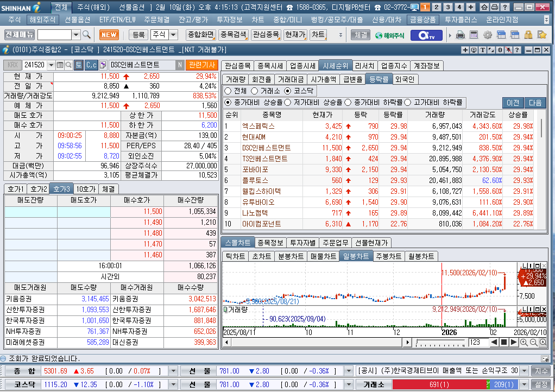This screenshot has width=555, height=392.
Task: Open the stock code 241520 history dropdown
Action: coord(52,65)
